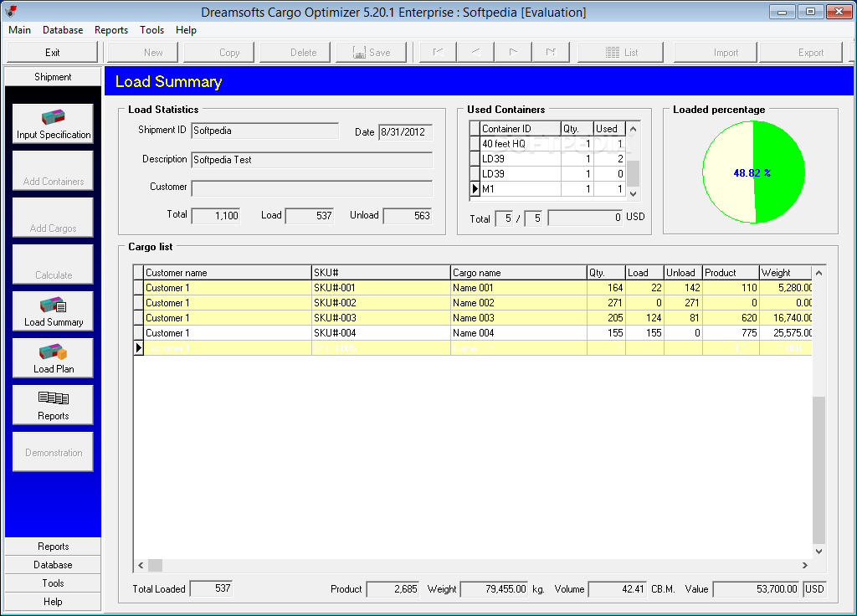
Task: Select the 40 feet HQ container row
Action: [547, 144]
